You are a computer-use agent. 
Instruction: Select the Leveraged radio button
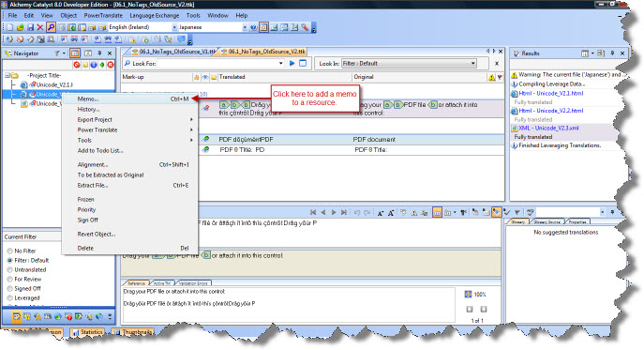(9, 298)
